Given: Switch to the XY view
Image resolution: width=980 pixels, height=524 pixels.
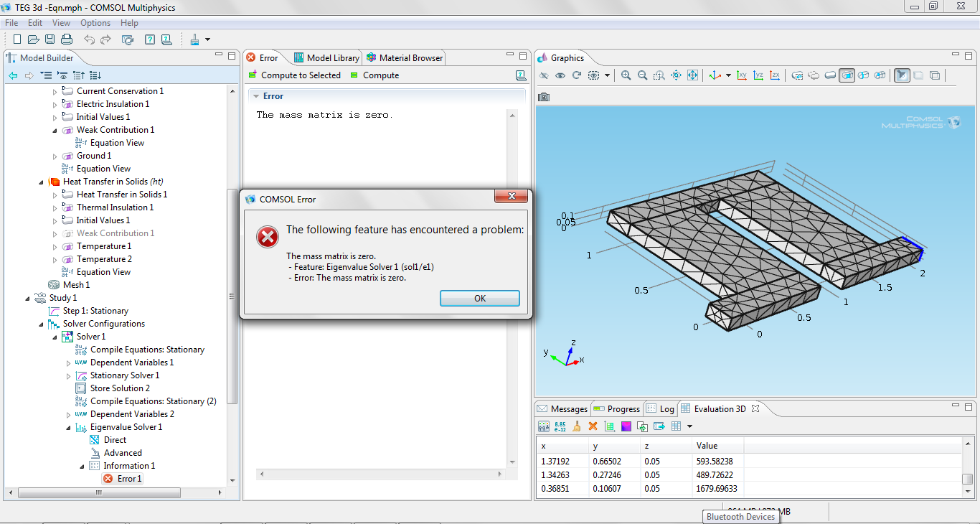Looking at the screenshot, I should [x=743, y=75].
